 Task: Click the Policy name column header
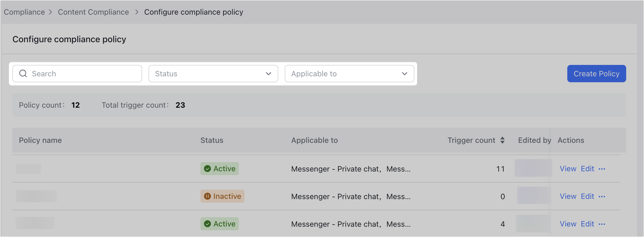41,140
